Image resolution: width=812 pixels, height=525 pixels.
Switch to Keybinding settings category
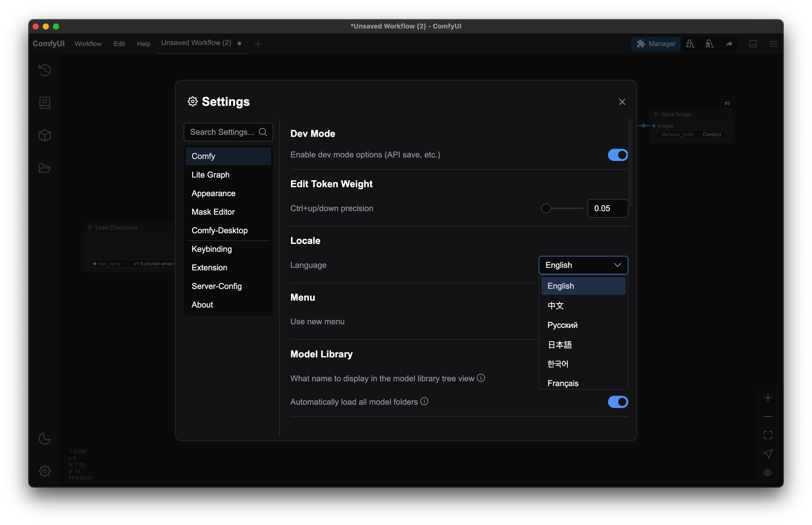coord(211,249)
